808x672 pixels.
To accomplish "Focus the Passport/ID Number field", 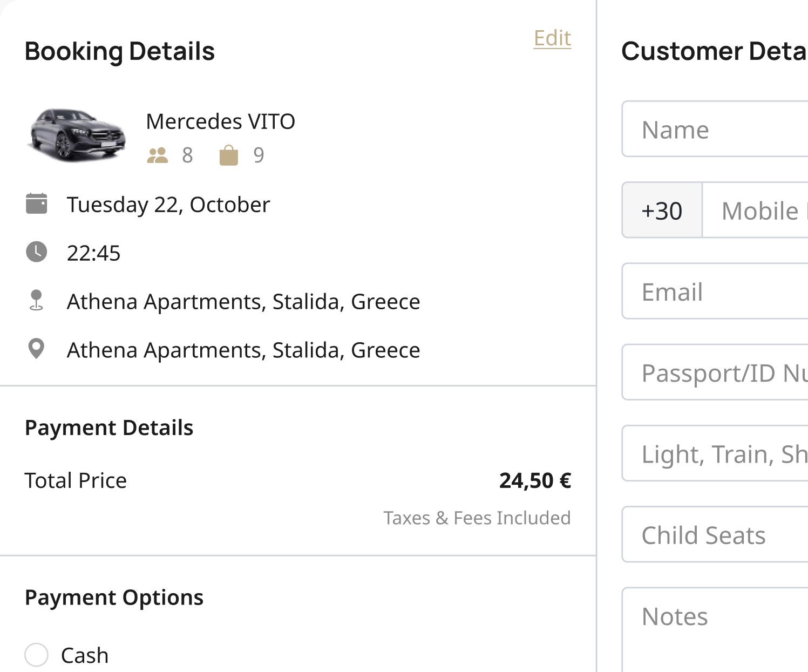I will (715, 372).
